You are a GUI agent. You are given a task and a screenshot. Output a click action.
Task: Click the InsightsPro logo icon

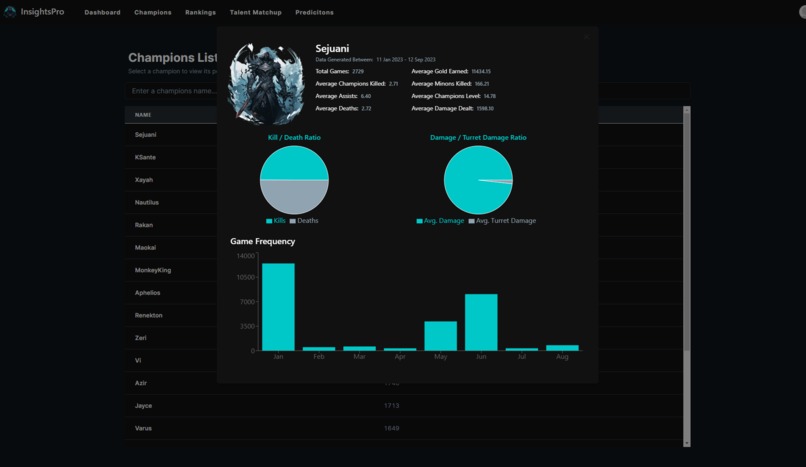point(10,12)
